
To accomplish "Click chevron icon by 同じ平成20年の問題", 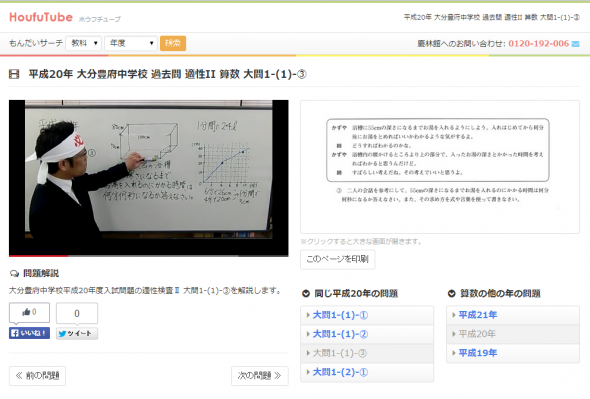I will tap(306, 294).
